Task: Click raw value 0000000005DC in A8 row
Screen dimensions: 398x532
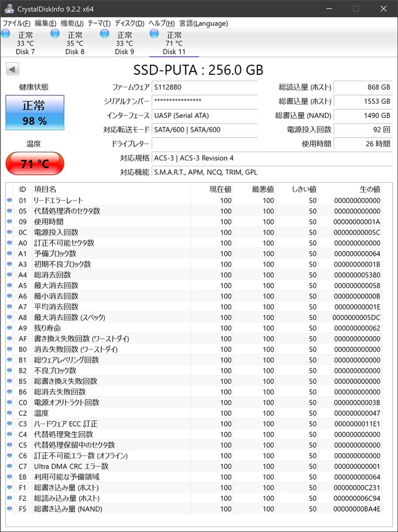Action: click(356, 317)
